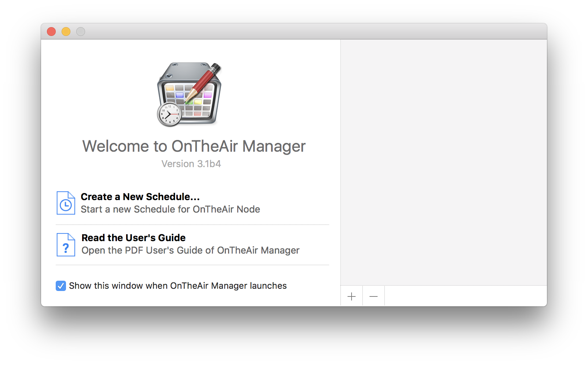This screenshot has width=588, height=365.
Task: Open Create a New Schedule
Action: point(140,197)
